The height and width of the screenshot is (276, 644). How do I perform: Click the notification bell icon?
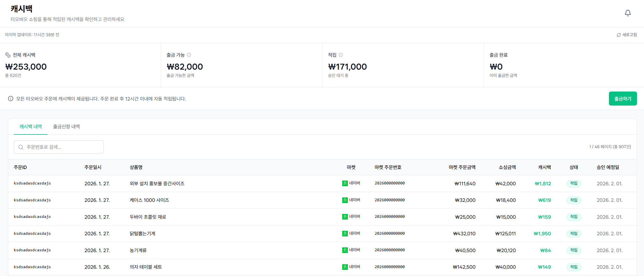(628, 13)
